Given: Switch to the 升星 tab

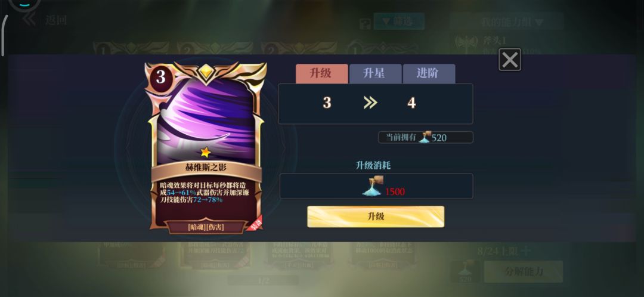Looking at the screenshot, I should pyautogui.click(x=375, y=73).
